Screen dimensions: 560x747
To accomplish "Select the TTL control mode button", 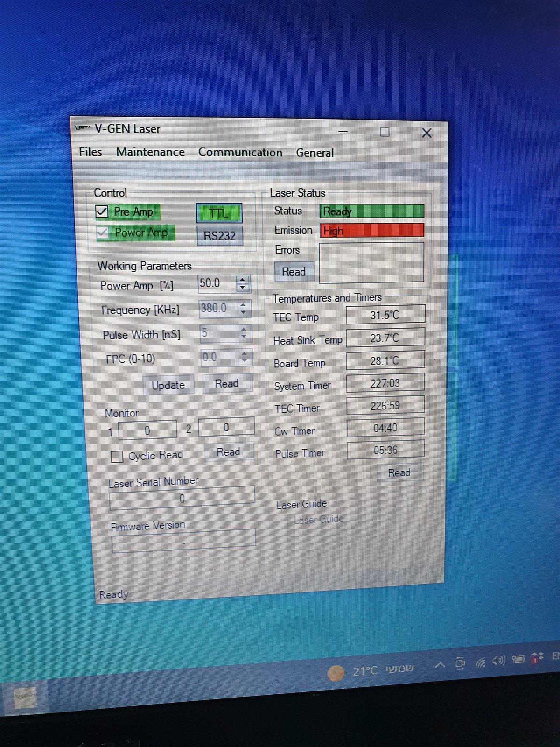I will (x=219, y=213).
